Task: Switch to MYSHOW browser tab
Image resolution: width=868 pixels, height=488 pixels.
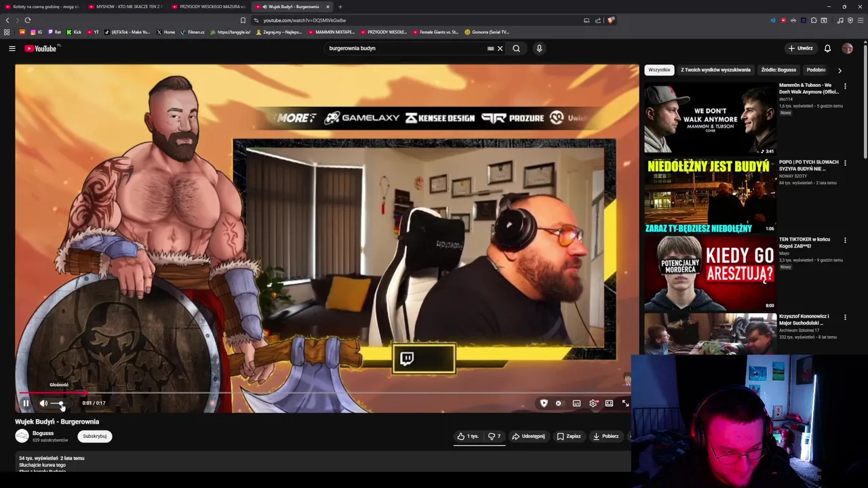Action: pos(125,7)
